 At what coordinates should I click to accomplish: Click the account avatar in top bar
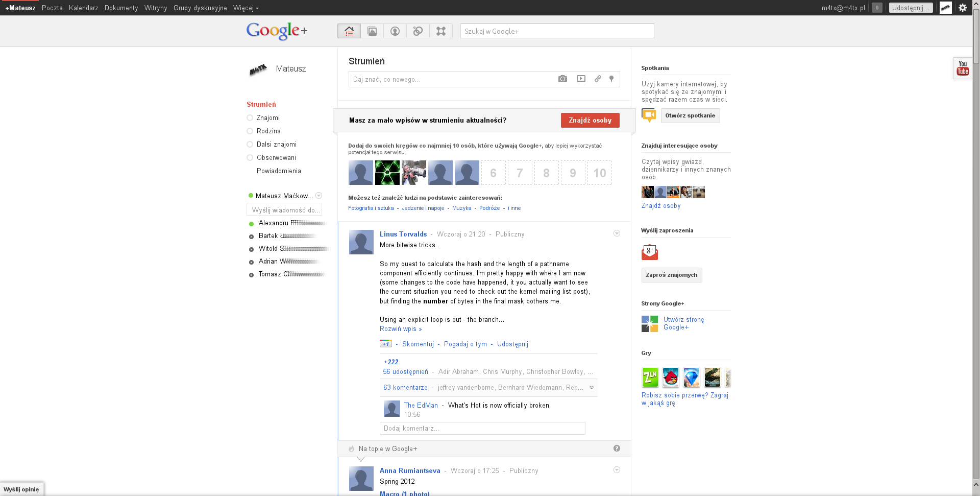(x=946, y=8)
